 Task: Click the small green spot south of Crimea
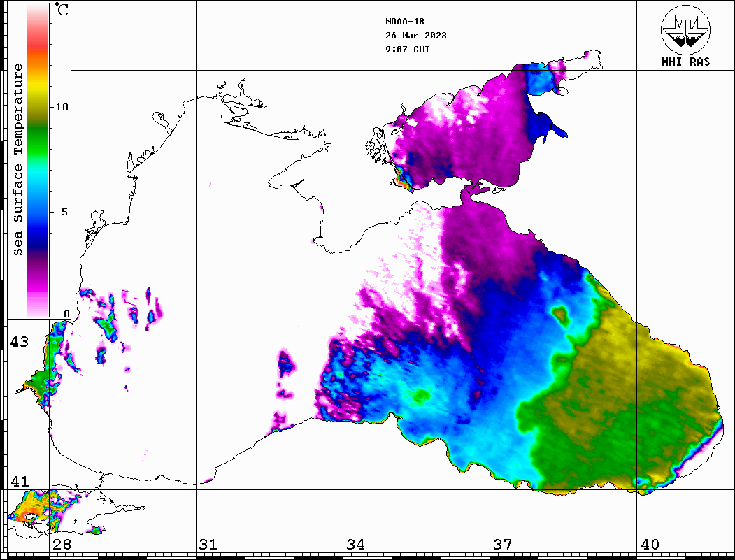(420, 396)
